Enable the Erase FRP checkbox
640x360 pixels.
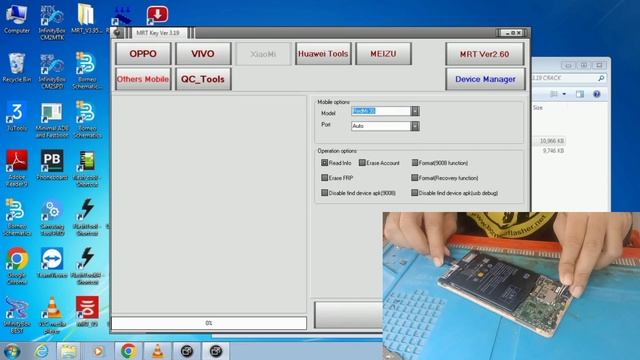[324, 178]
